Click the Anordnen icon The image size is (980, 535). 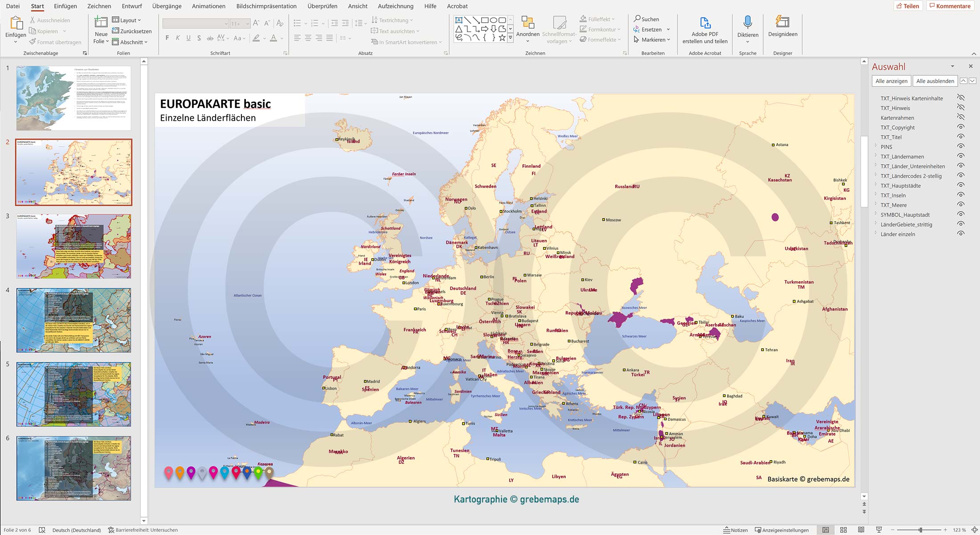pyautogui.click(x=528, y=25)
